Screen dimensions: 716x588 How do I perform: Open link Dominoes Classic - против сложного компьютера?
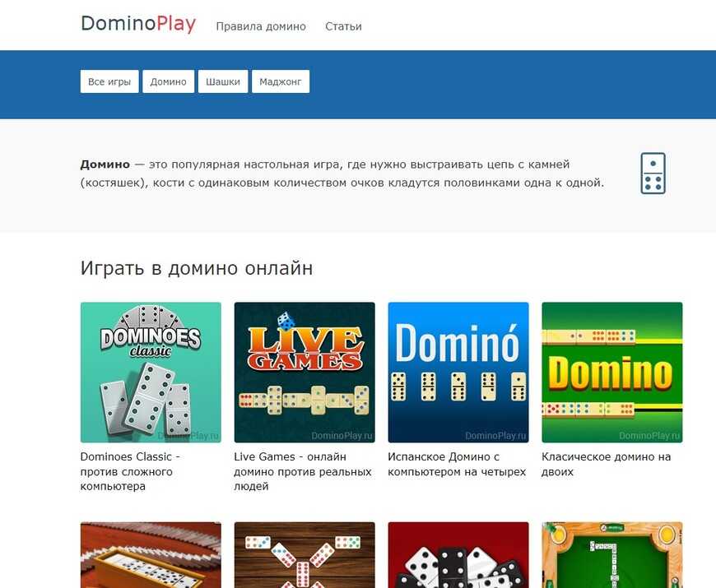130,471
